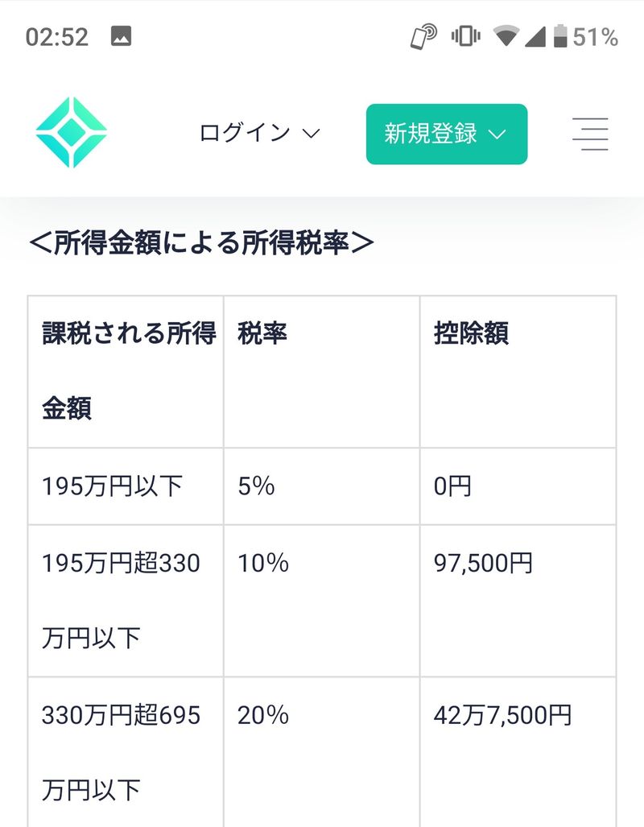This screenshot has width=644, height=827.
Task: Tap the clock showing 02:52
Action: 57,37
